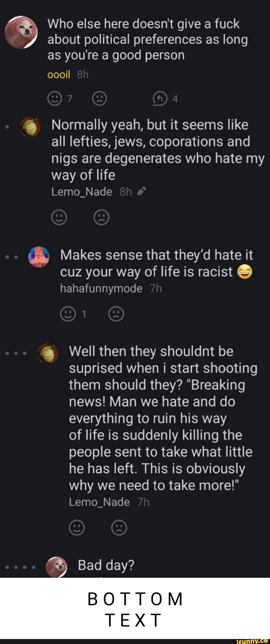
Task: Open Lemo_Nade's profile from the 8h comment
Action: [x=81, y=192]
